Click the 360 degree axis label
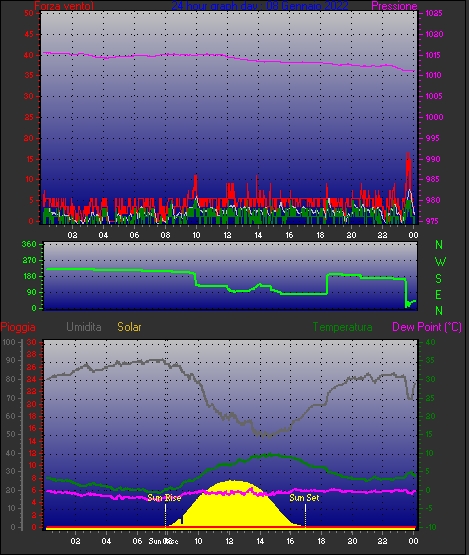This screenshot has width=469, height=555. (29, 244)
